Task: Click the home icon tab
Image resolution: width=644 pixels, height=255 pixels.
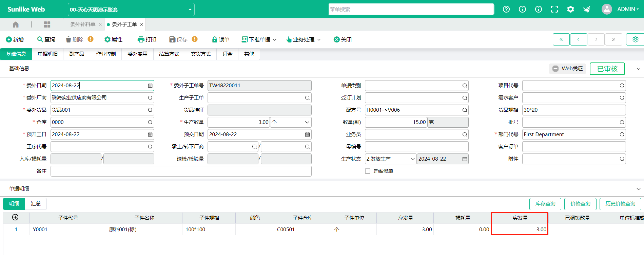Action: (x=16, y=24)
